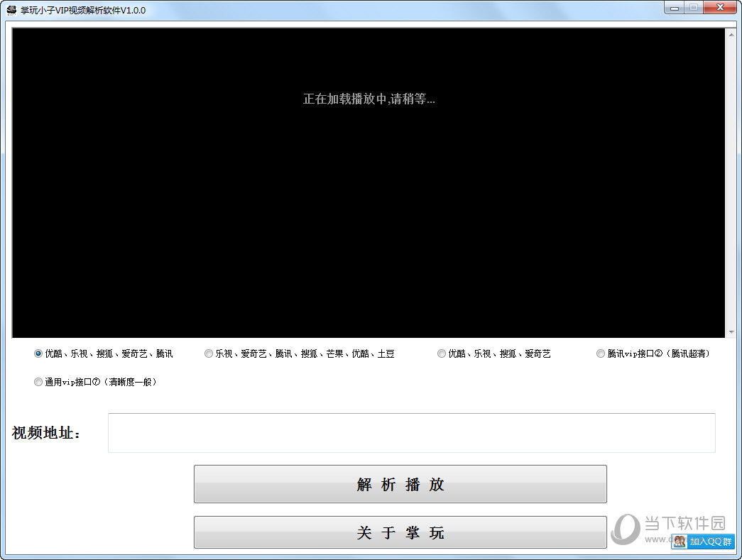Click the app icon in the title bar
Viewport: 742px width, 560px height.
click(x=11, y=10)
